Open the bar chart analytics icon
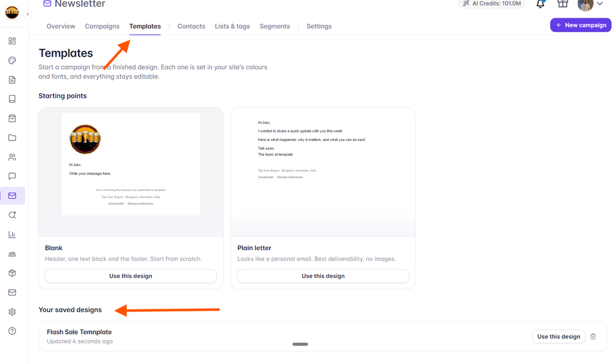The height and width of the screenshot is (364, 612). [12, 234]
